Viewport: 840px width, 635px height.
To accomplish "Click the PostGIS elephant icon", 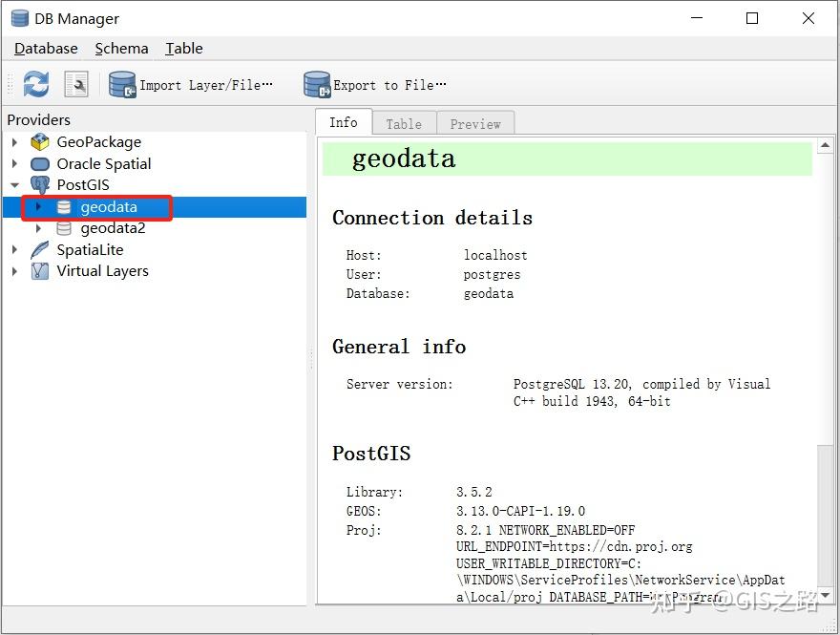I will tap(39, 184).
